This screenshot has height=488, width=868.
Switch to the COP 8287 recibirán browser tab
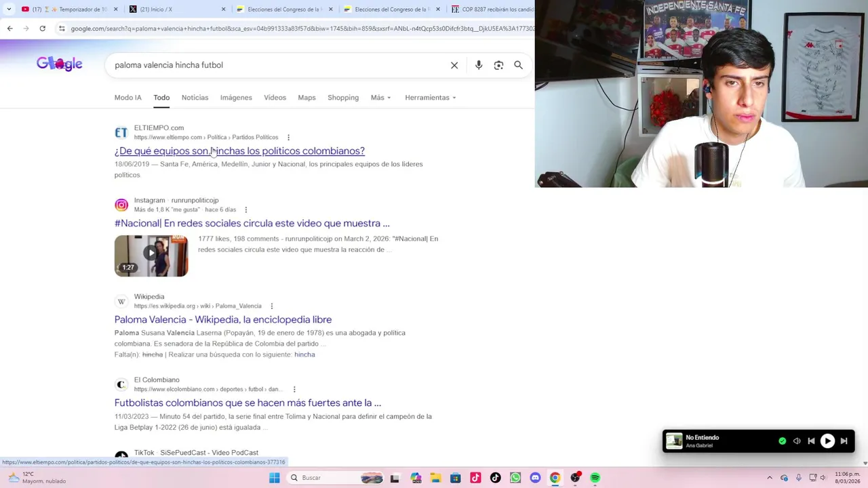tap(492, 9)
